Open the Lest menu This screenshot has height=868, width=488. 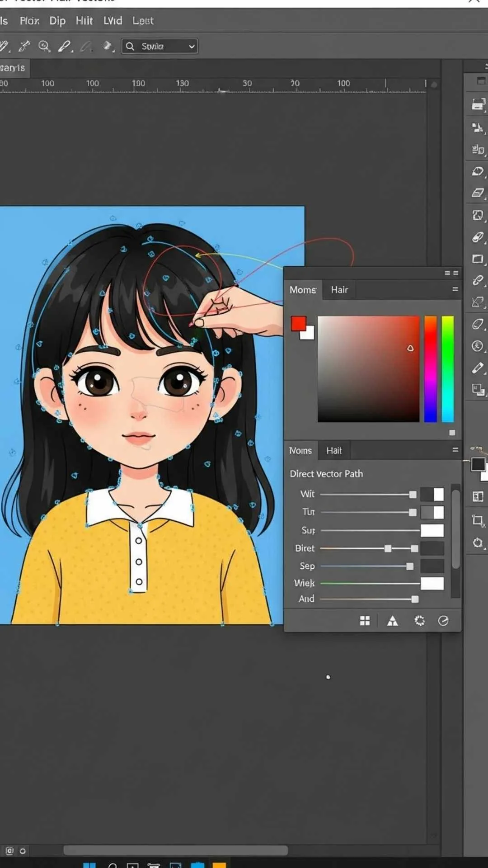pyautogui.click(x=143, y=21)
